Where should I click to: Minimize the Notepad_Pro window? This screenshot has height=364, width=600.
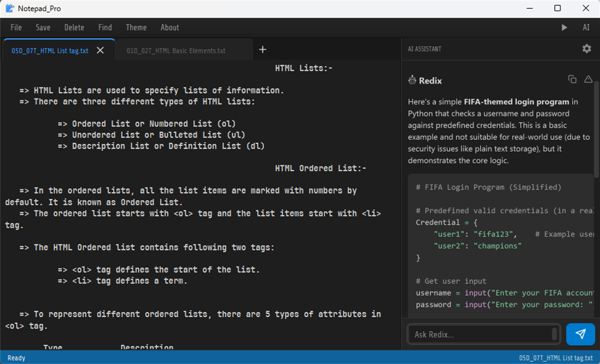coord(529,8)
